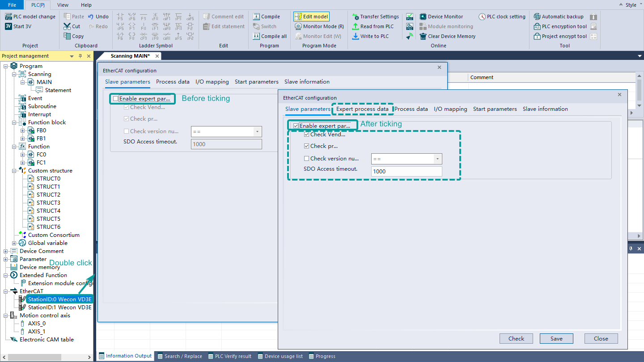Open PLC clock setting
The height and width of the screenshot is (362, 644).
482,17
